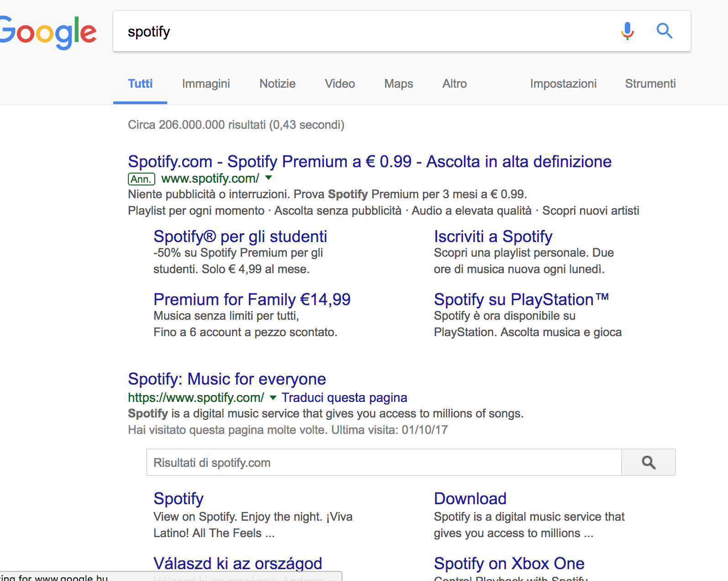Click the microphone voice search icon
The height and width of the screenshot is (581, 728).
(628, 31)
